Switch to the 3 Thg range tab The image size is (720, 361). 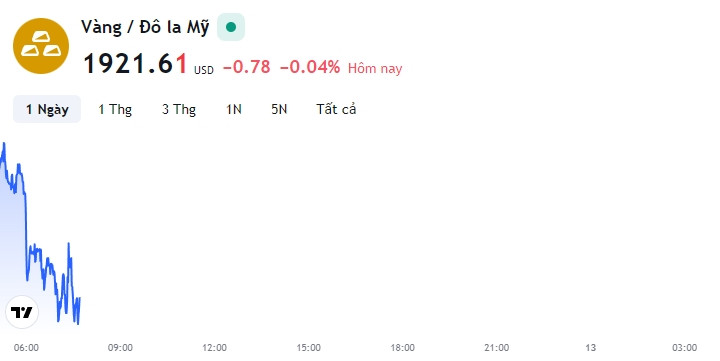point(179,109)
